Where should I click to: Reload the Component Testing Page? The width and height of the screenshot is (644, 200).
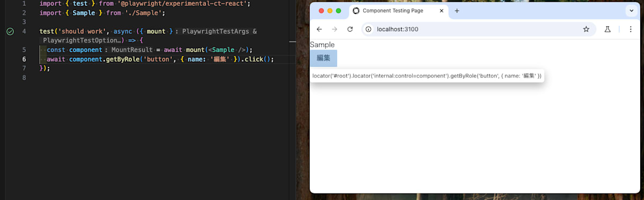[350, 29]
